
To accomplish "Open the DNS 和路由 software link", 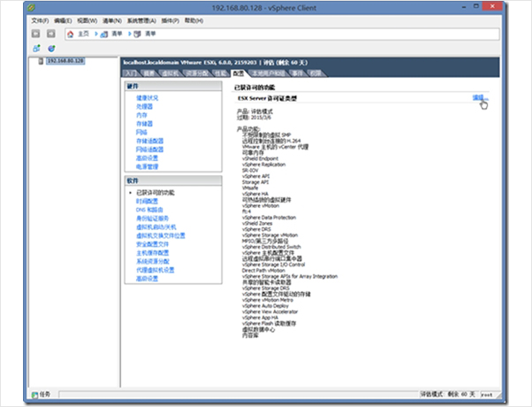I will [149, 210].
